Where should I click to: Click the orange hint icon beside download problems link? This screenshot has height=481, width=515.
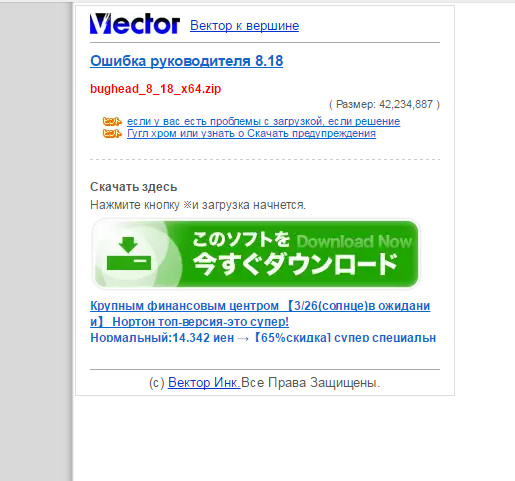tap(112, 121)
